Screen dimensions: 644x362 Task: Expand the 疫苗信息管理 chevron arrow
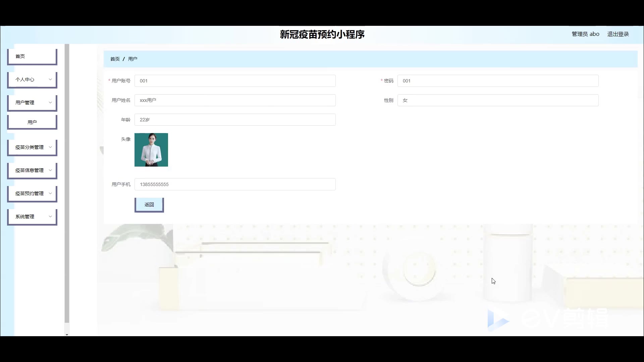pyautogui.click(x=50, y=170)
